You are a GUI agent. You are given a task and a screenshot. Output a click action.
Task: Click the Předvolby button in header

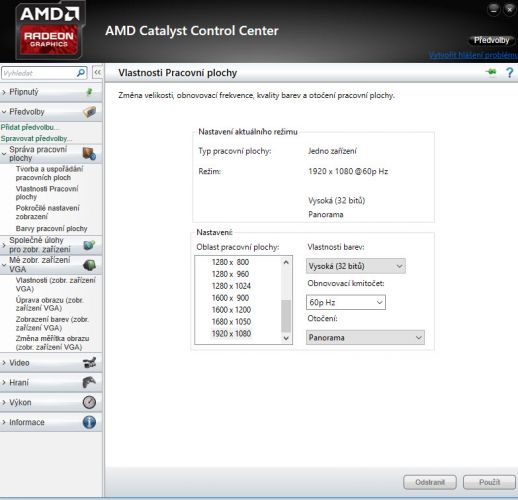click(x=491, y=40)
